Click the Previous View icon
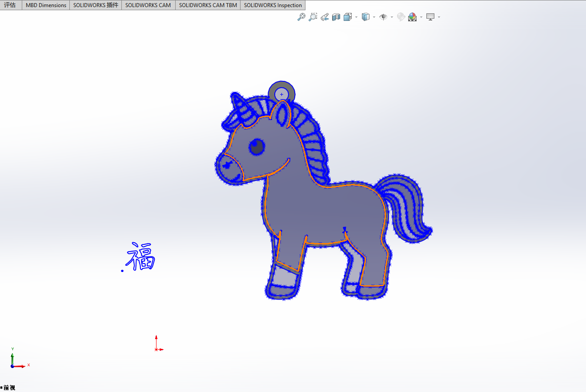The width and height of the screenshot is (586, 392). [x=325, y=17]
